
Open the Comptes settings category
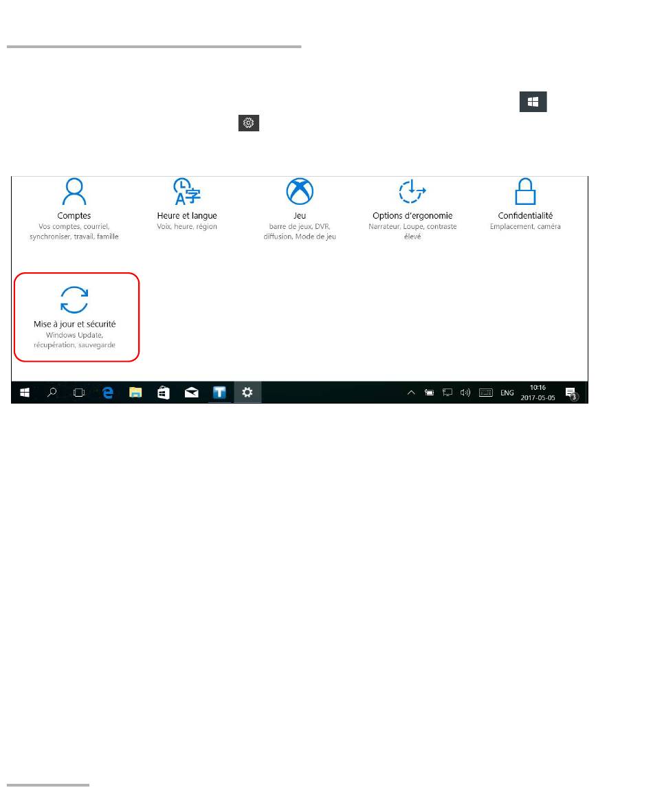[x=74, y=209]
